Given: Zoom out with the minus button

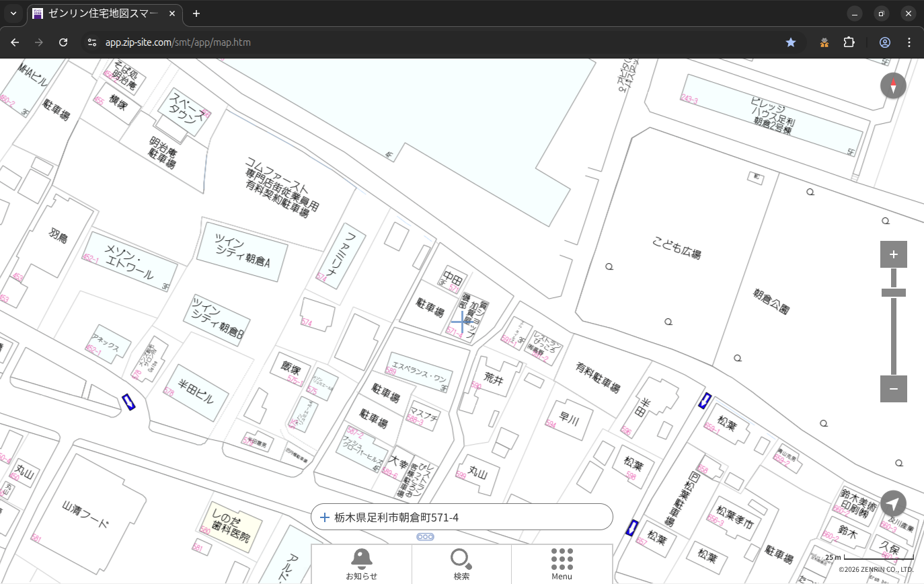Looking at the screenshot, I should point(893,389).
